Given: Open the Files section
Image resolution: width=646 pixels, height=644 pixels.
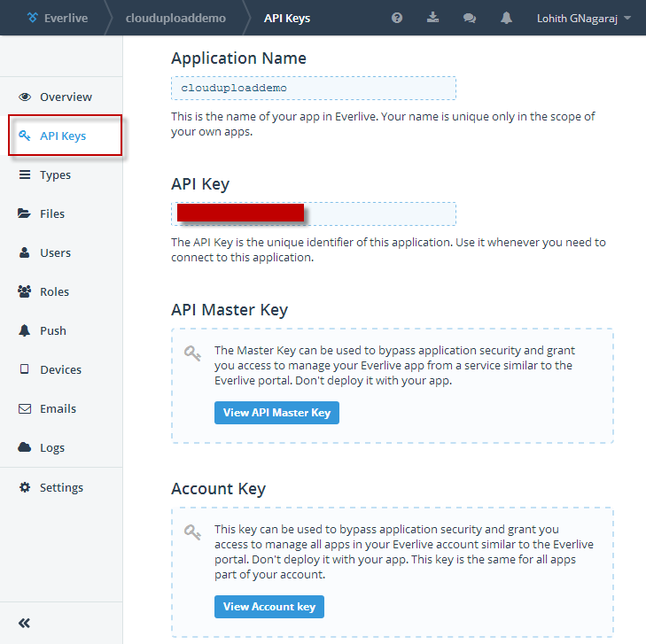Looking at the screenshot, I should click(51, 213).
